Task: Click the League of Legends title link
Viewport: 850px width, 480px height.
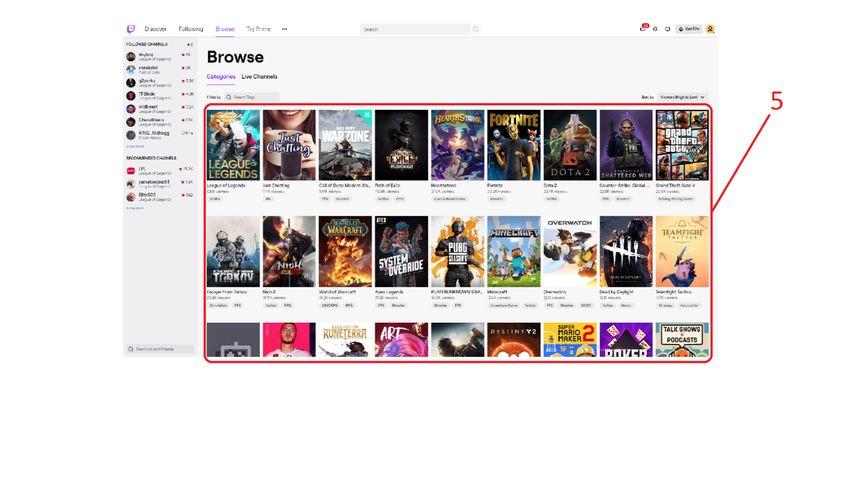Action: pos(226,185)
